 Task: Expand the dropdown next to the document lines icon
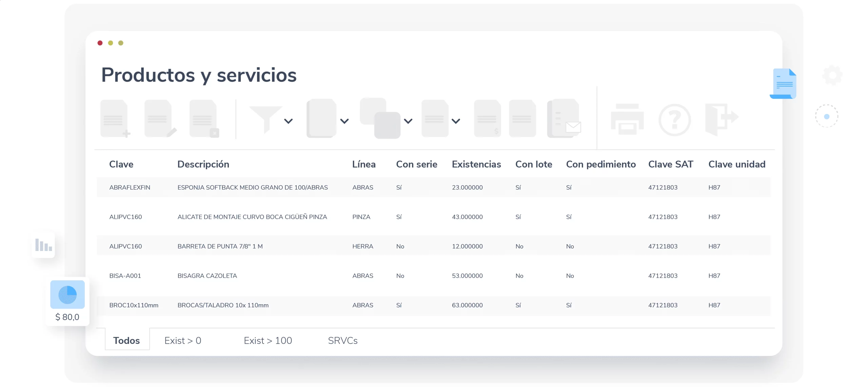point(456,120)
